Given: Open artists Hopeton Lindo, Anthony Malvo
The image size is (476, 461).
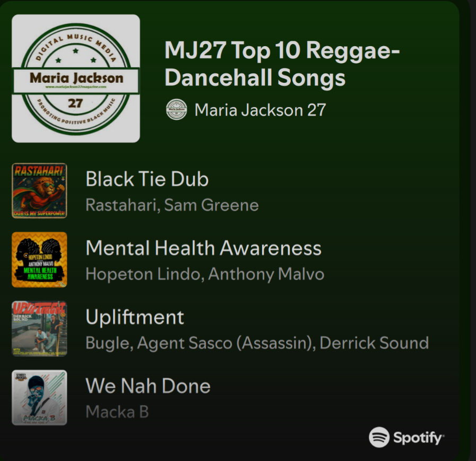Looking at the screenshot, I should coord(205,274).
